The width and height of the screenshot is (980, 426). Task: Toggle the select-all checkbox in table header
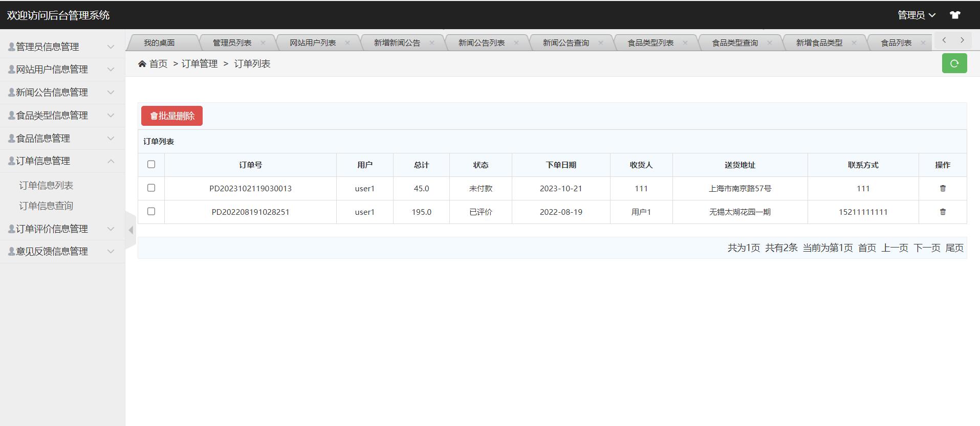(x=151, y=164)
